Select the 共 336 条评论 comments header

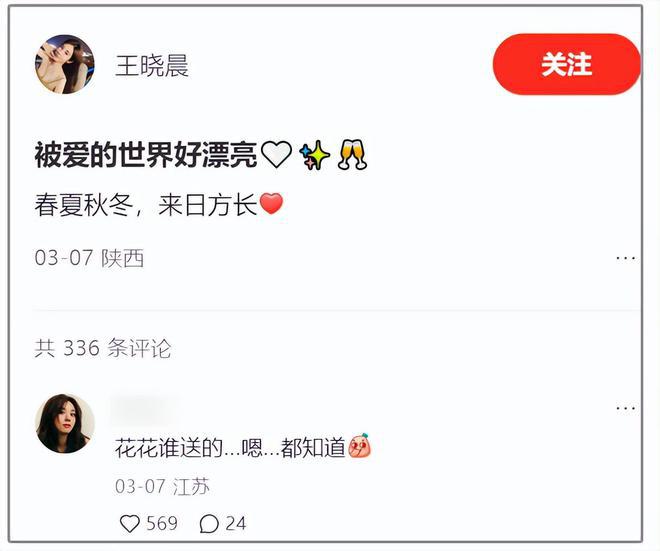pyautogui.click(x=103, y=348)
